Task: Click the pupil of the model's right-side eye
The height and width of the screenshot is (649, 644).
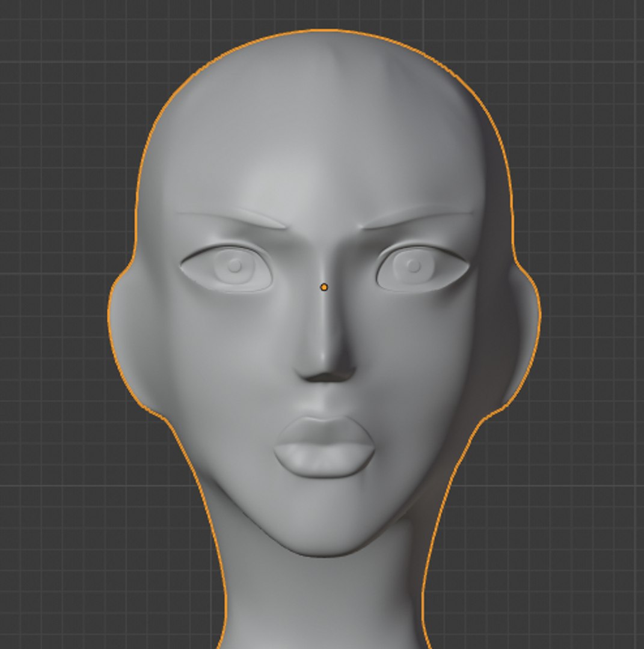Action: [413, 266]
